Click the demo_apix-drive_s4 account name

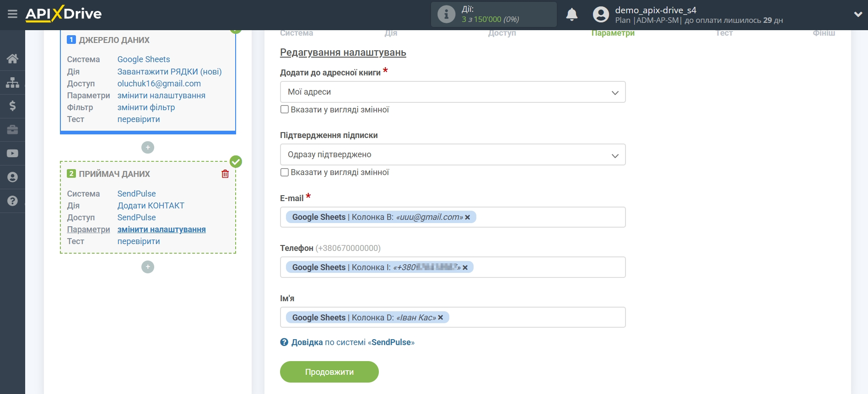[x=656, y=10]
